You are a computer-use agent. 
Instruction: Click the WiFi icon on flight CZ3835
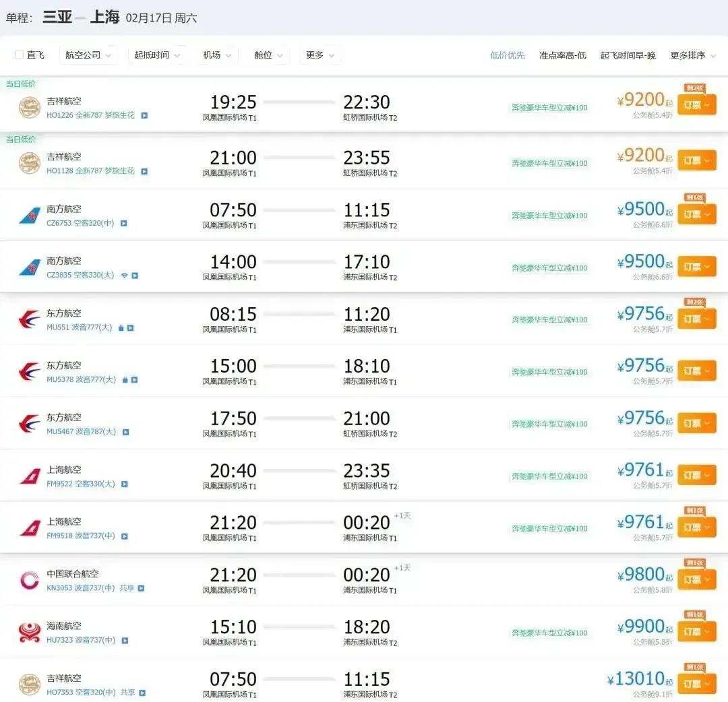(124, 276)
